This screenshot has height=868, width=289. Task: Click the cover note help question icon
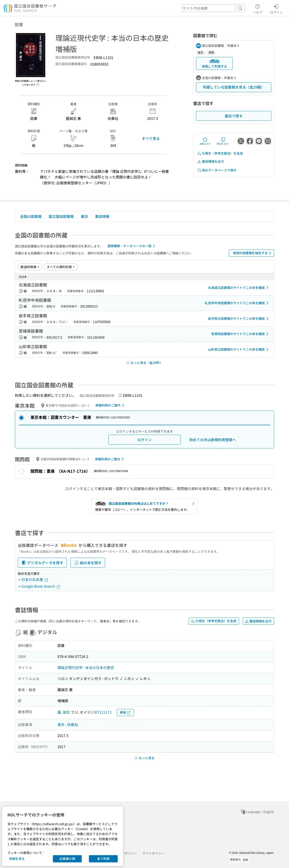click(x=38, y=85)
